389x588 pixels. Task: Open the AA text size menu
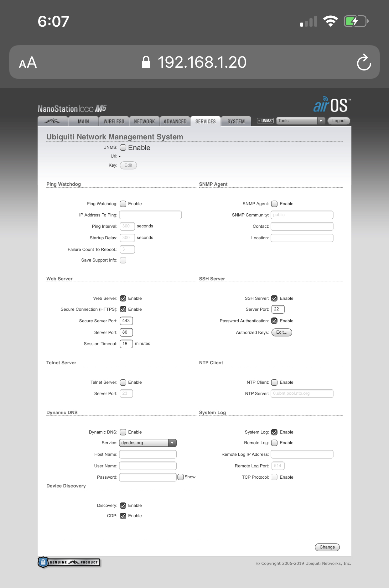[x=28, y=62]
